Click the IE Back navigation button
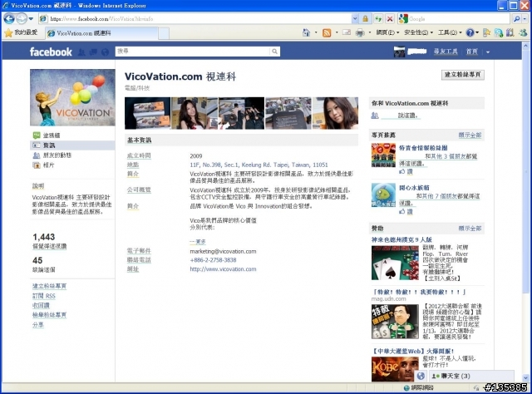Image resolution: width=532 pixels, height=394 pixels. (x=9, y=18)
